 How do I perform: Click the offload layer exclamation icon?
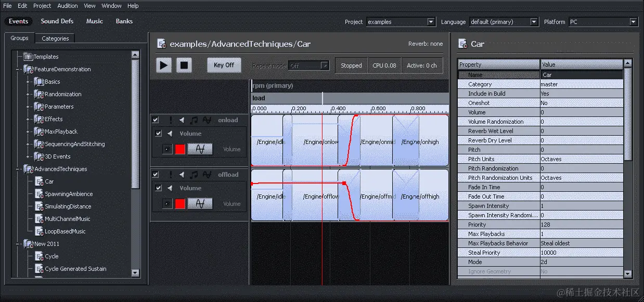click(170, 175)
